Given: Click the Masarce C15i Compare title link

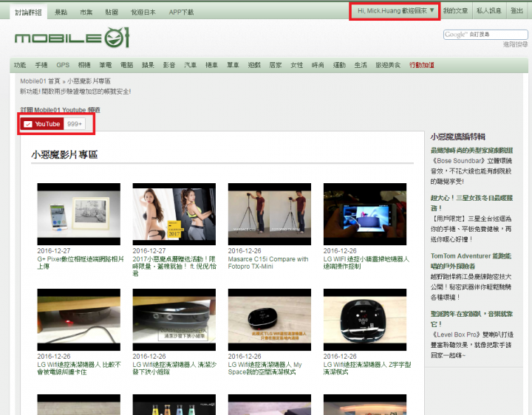Looking at the screenshot, I should 268,263.
